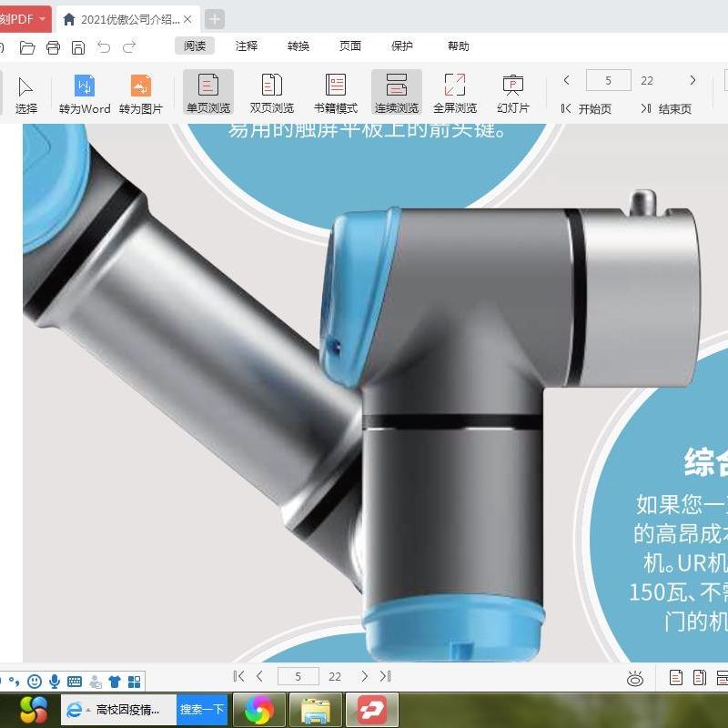Open the input method emoji panel
Screen dimensions: 728x728
(35, 681)
